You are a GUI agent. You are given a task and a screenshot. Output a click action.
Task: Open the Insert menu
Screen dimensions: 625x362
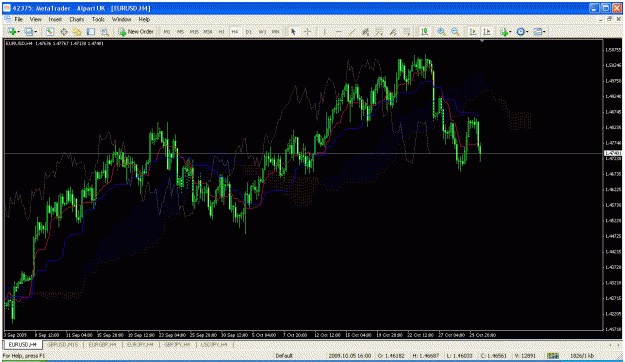pyautogui.click(x=55, y=19)
